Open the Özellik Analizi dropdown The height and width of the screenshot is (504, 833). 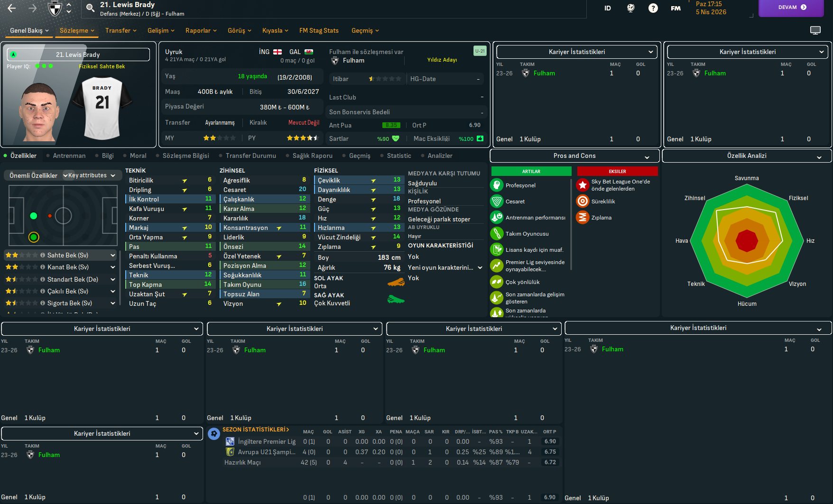747,156
